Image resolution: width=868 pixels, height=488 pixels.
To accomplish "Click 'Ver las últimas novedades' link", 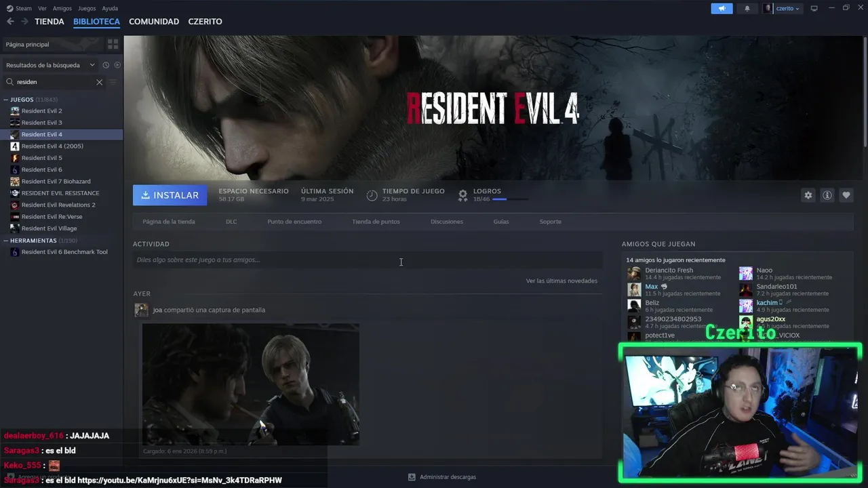I will 561,281.
